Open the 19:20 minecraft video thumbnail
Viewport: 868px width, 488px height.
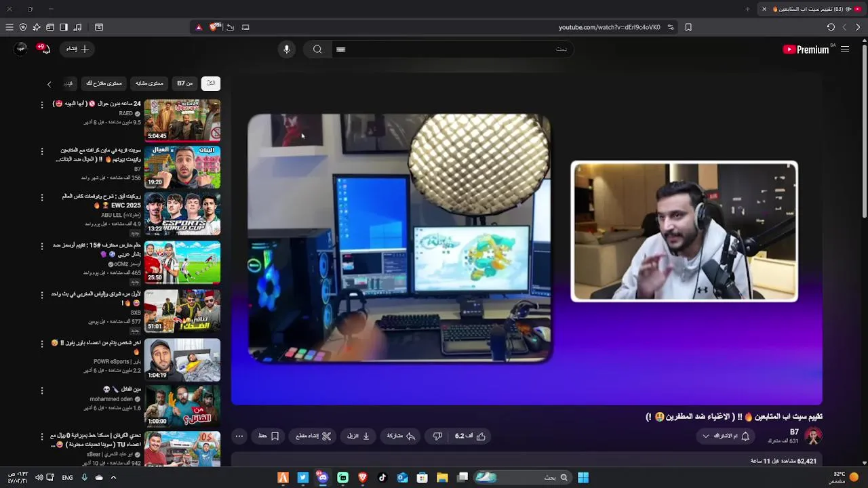[182, 167]
